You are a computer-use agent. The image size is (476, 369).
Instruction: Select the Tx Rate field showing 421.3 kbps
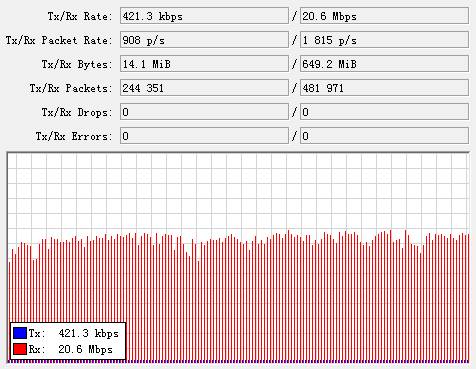tap(204, 16)
